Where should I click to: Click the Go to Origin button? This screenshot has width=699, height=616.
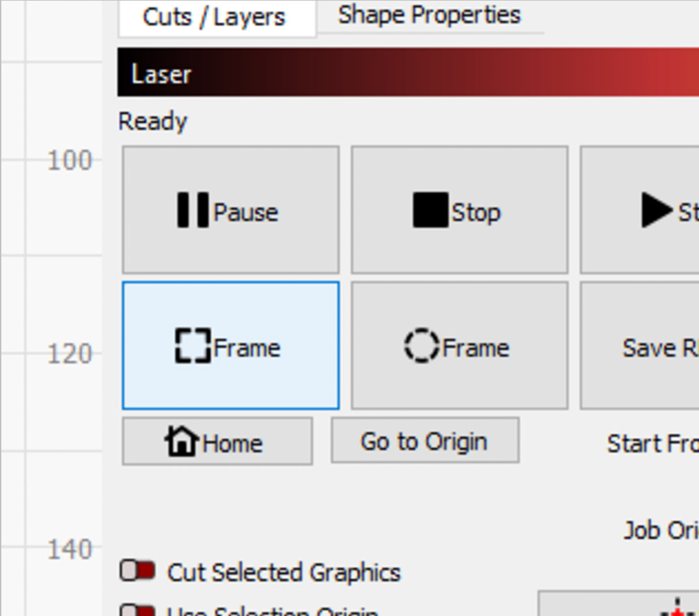425,441
